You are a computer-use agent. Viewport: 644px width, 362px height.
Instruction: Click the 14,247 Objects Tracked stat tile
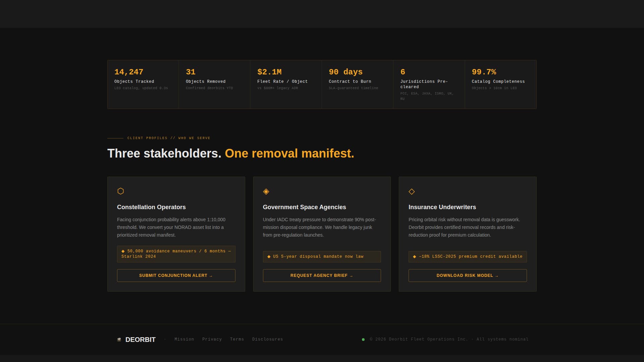pyautogui.click(x=143, y=84)
